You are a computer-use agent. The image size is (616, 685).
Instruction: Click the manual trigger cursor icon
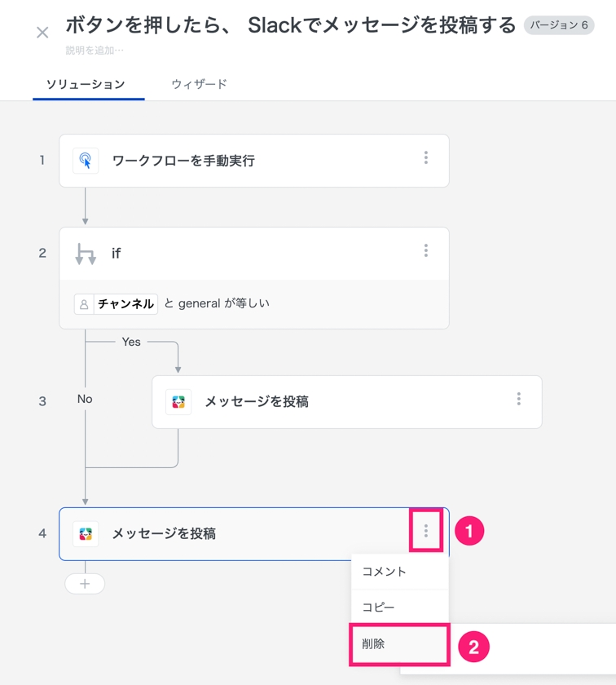click(86, 161)
